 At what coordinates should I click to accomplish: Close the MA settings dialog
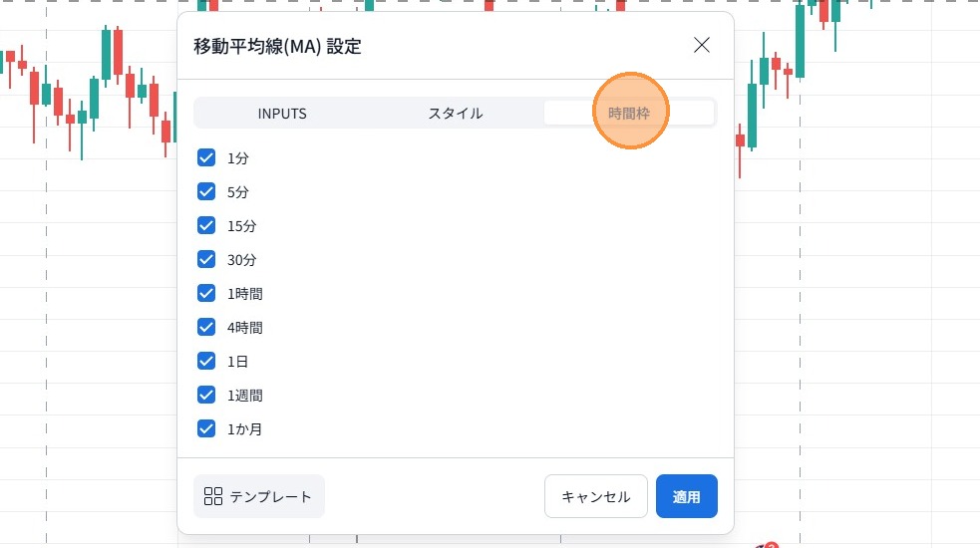[x=701, y=45]
